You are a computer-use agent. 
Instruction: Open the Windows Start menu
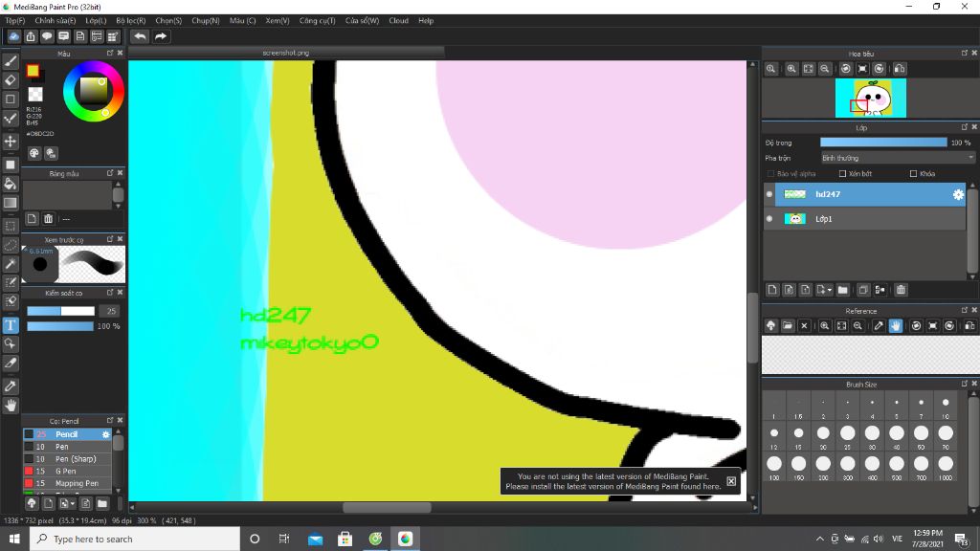click(x=14, y=539)
